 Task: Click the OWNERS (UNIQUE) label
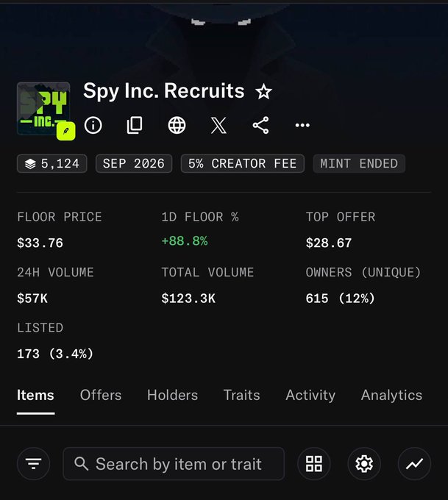pos(363,273)
